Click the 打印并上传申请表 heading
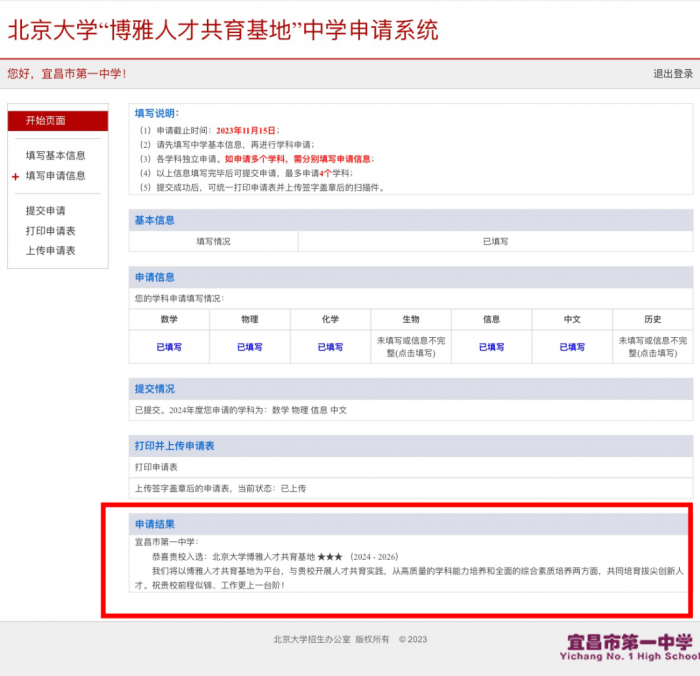 click(x=175, y=446)
